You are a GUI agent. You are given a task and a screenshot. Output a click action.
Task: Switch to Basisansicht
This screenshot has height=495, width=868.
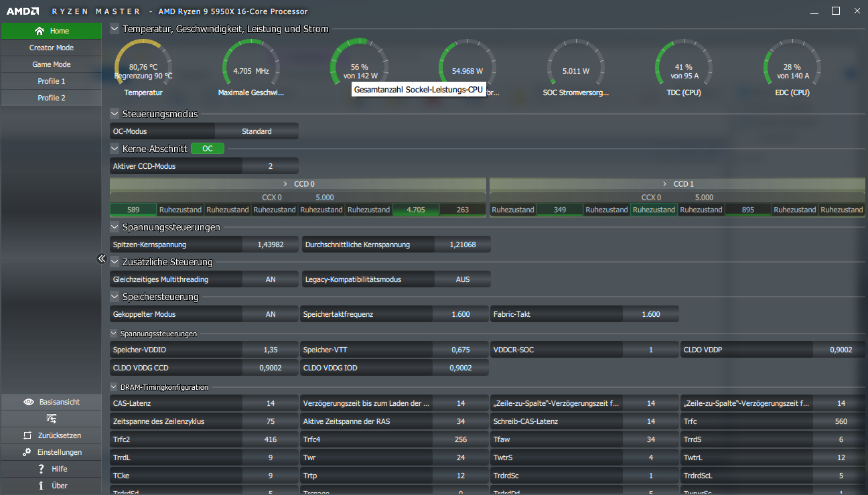pos(51,402)
